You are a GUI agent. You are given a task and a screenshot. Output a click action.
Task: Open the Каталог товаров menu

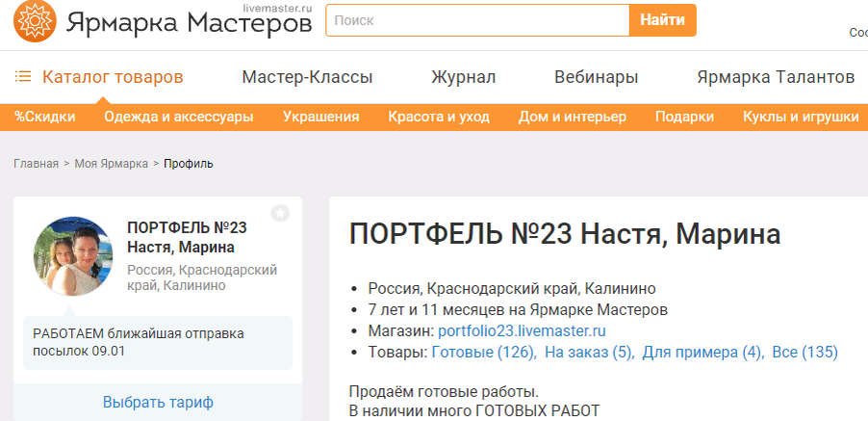click(x=113, y=77)
